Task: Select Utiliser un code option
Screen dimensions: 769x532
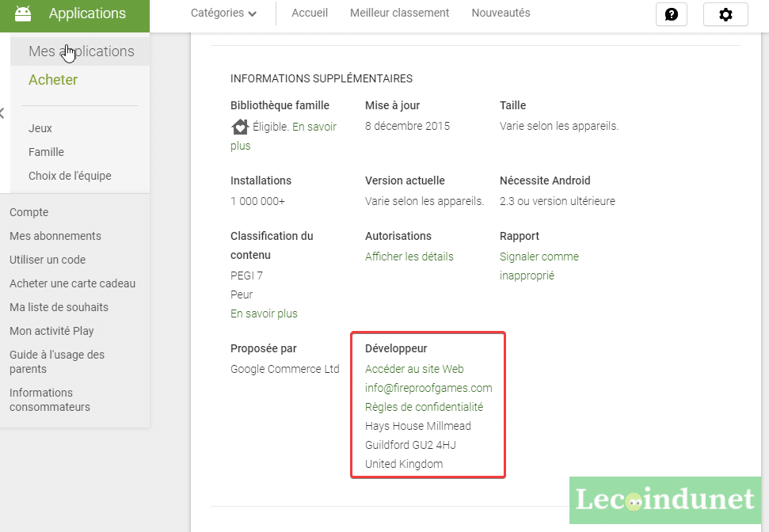Action: [x=48, y=260]
